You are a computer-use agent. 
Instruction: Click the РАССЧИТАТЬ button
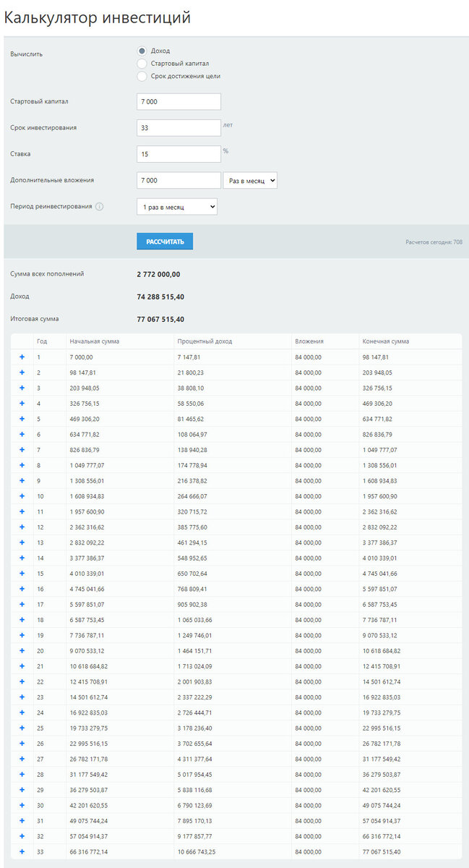tap(165, 242)
